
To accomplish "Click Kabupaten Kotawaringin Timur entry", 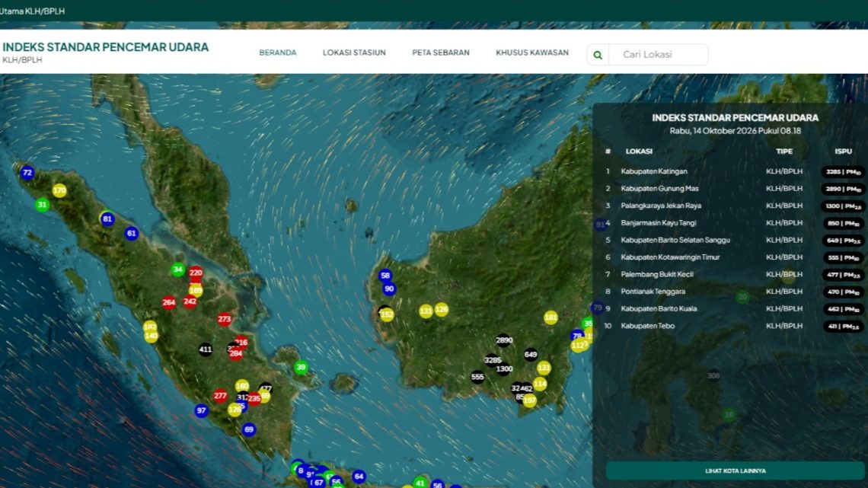I will (736, 257).
